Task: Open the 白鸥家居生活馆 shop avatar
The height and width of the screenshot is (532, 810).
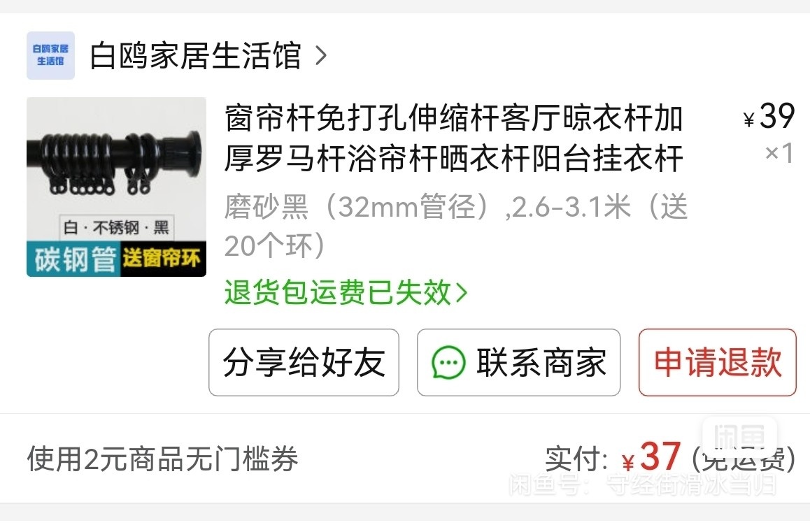Action: point(50,55)
